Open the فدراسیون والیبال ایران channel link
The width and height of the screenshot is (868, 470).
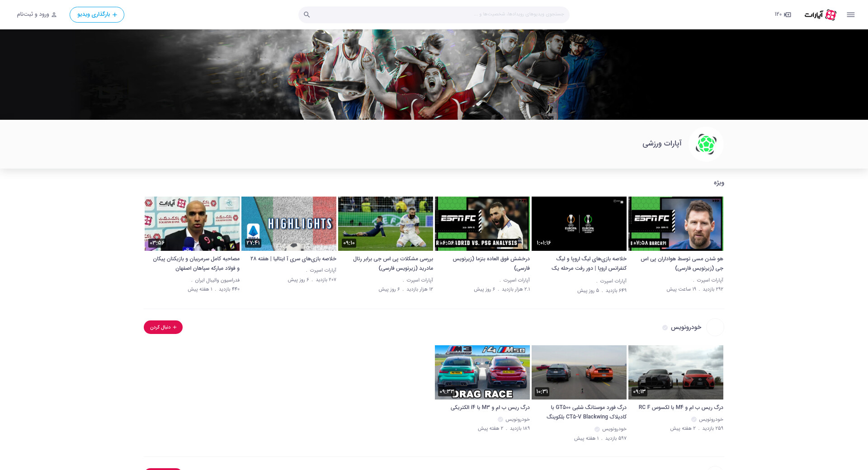click(217, 280)
